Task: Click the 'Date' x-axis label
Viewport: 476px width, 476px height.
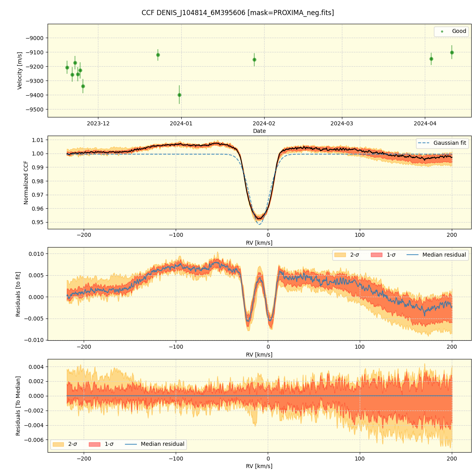Action: click(x=259, y=131)
